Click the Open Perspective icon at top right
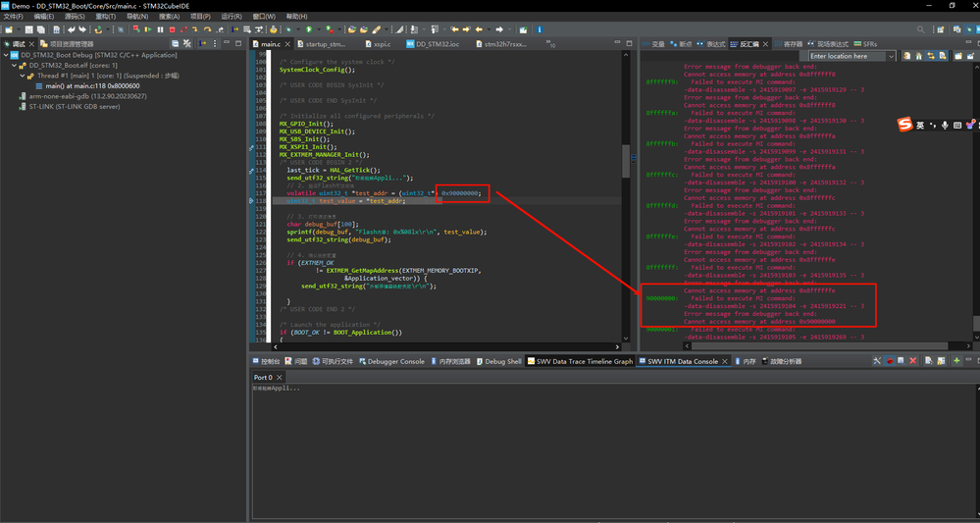Screen dimensions: 980x523 pos(941,29)
